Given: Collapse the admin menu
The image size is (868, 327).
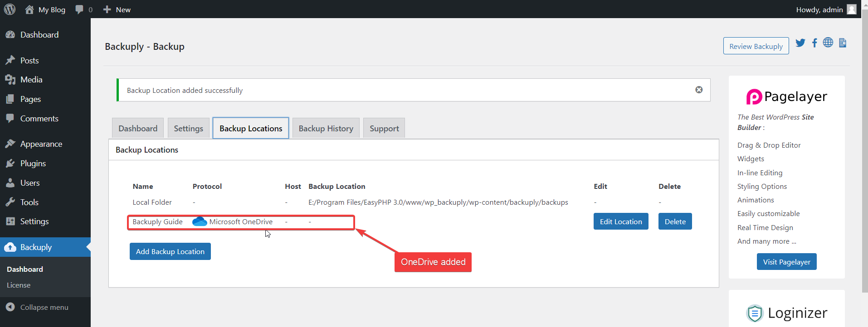Looking at the screenshot, I should coord(37,307).
